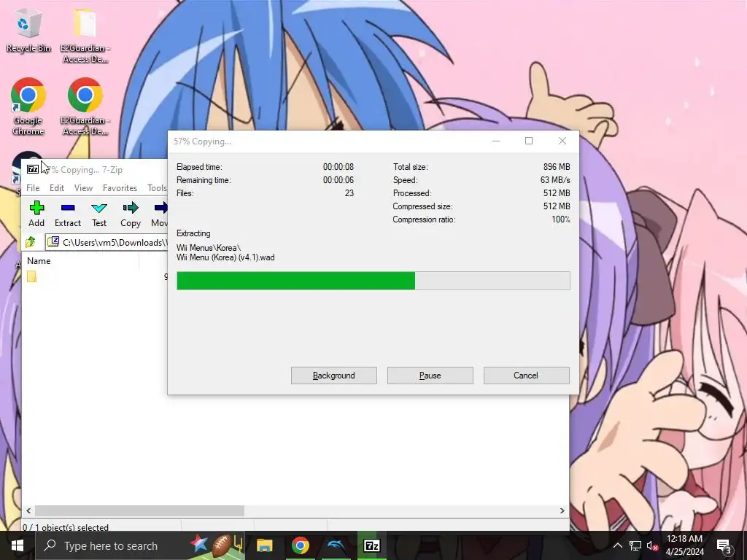Open the Windows Start button
The image size is (747, 560).
coord(18,545)
